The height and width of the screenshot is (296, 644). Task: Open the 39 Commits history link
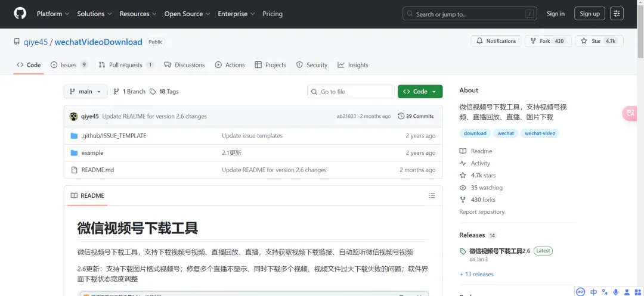(x=416, y=116)
